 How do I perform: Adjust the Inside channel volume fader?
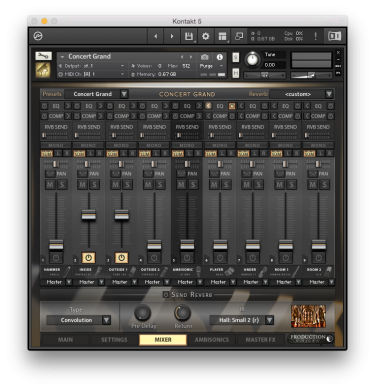89,215
